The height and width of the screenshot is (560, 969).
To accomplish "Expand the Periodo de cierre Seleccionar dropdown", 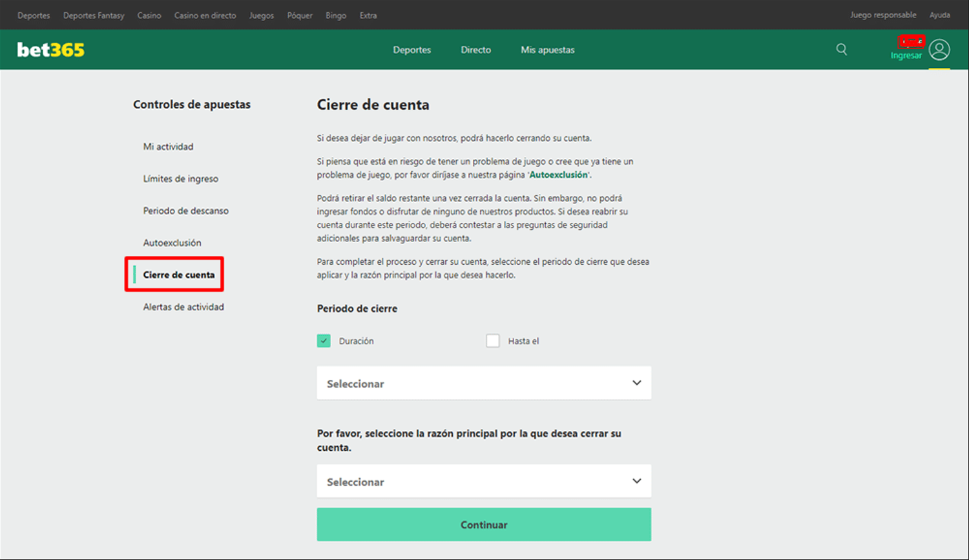I will coord(484,383).
